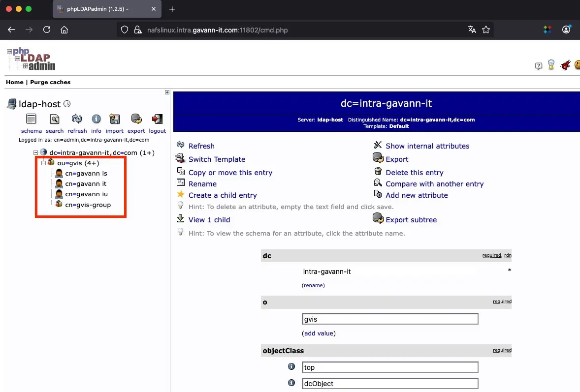Click the refresh icon under ldap-host
Screen dimensions: 580x392
point(77,120)
